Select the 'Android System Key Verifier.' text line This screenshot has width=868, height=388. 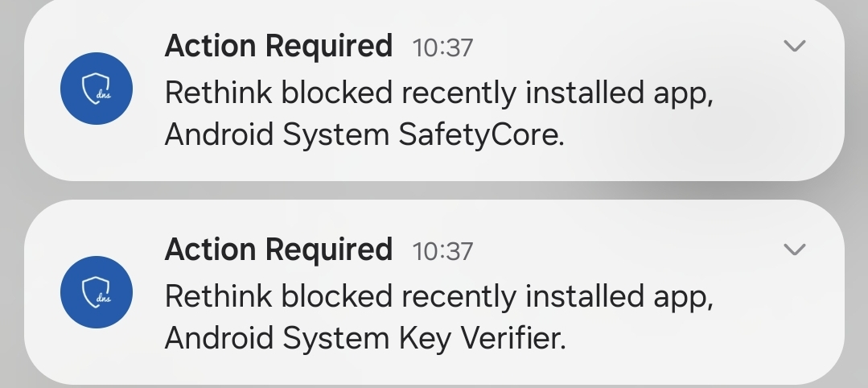point(365,339)
